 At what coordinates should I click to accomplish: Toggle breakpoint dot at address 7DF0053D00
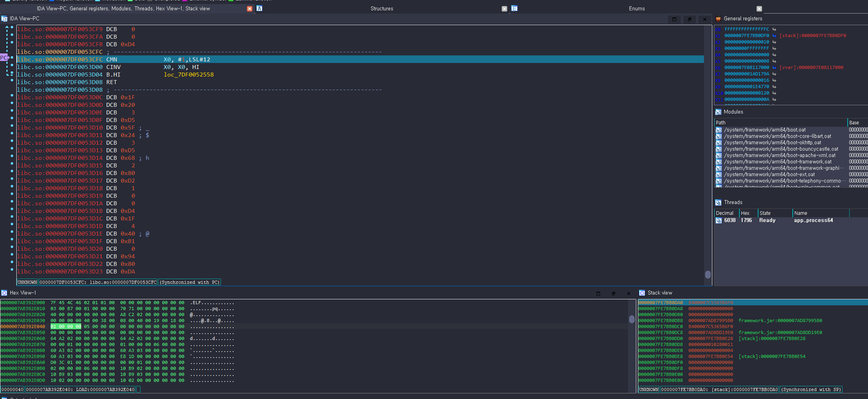pyautogui.click(x=12, y=65)
